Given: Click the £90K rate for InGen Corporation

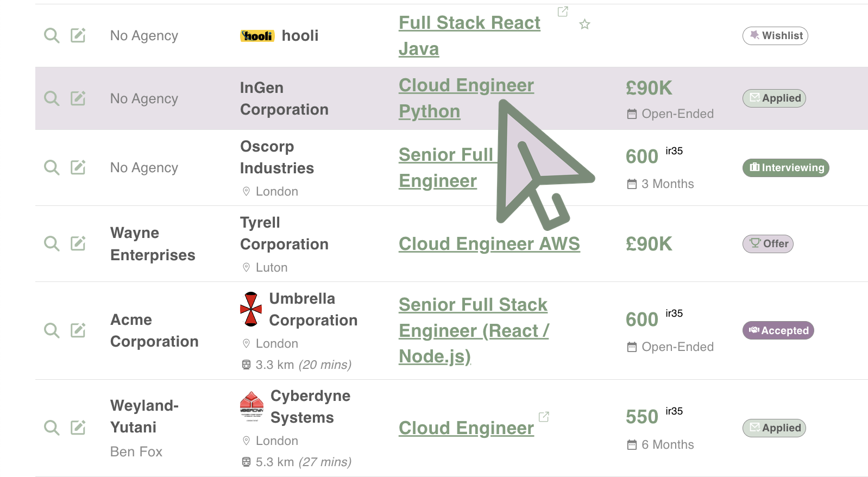Looking at the screenshot, I should pyautogui.click(x=649, y=88).
